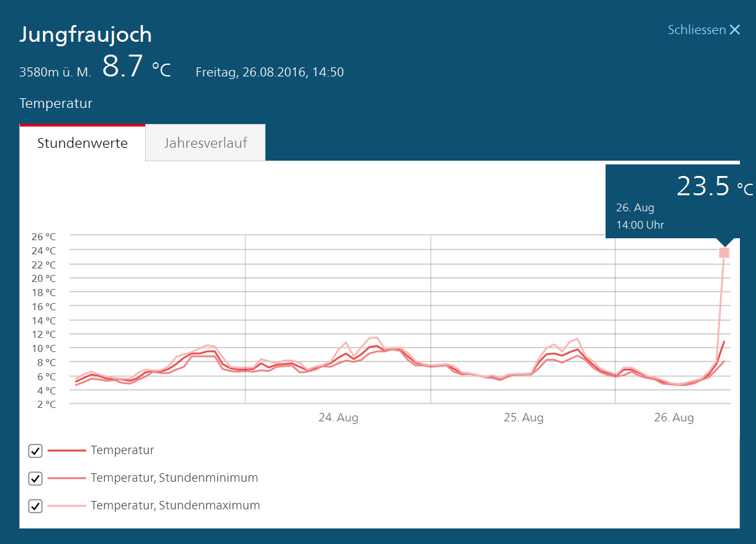Click the 26. Aug x-axis label

click(674, 417)
